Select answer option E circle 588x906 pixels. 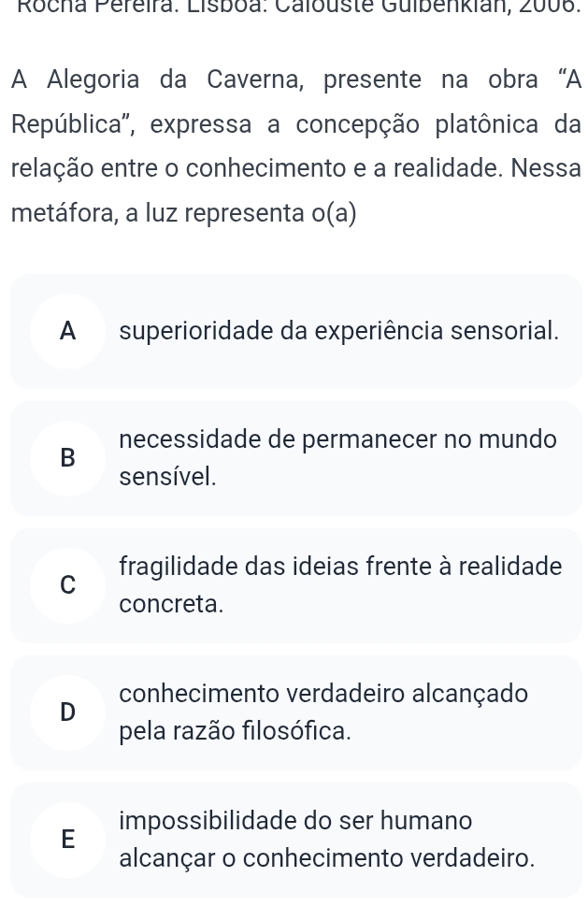point(67,840)
